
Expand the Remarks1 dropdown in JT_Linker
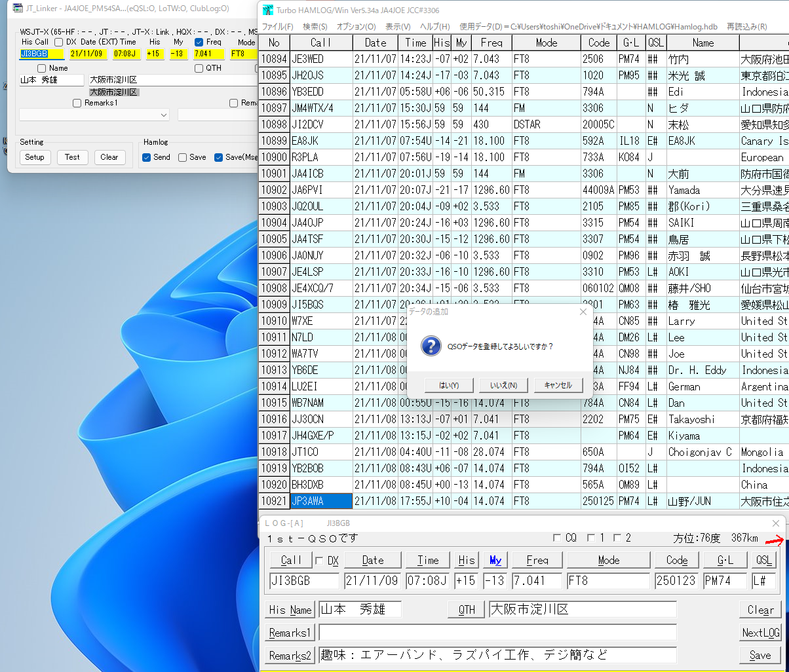tap(163, 115)
